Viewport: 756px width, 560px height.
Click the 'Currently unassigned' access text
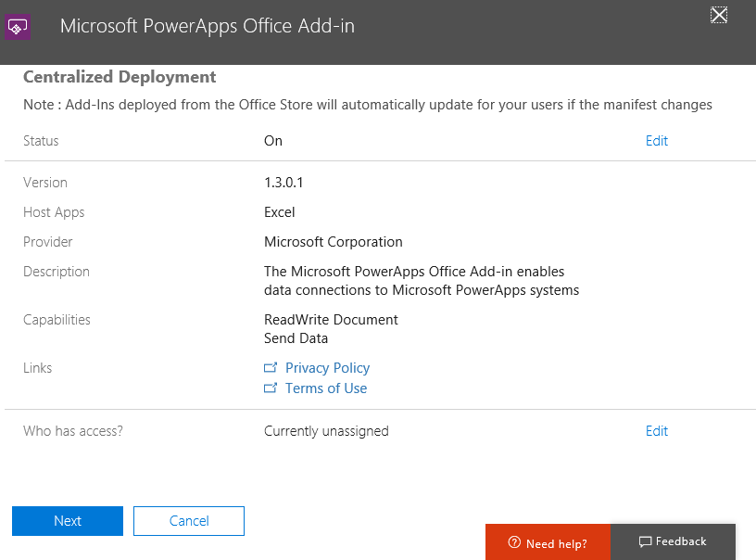click(326, 431)
